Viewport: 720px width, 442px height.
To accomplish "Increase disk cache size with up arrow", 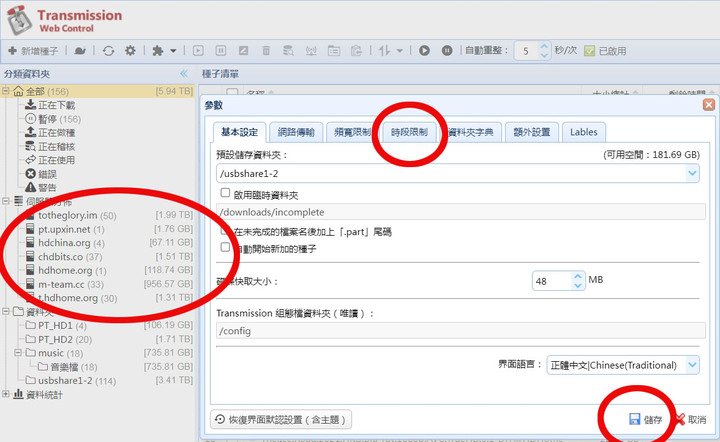I will (578, 276).
